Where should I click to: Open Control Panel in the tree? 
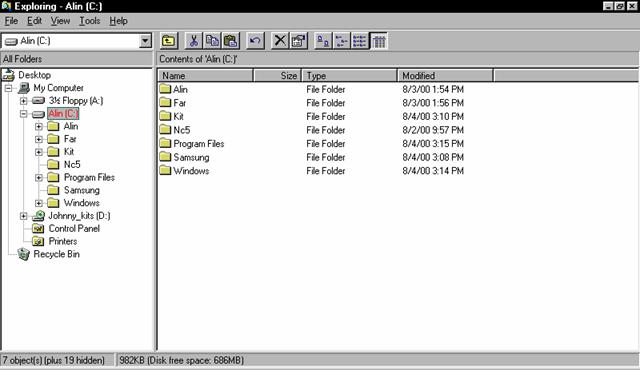point(74,228)
